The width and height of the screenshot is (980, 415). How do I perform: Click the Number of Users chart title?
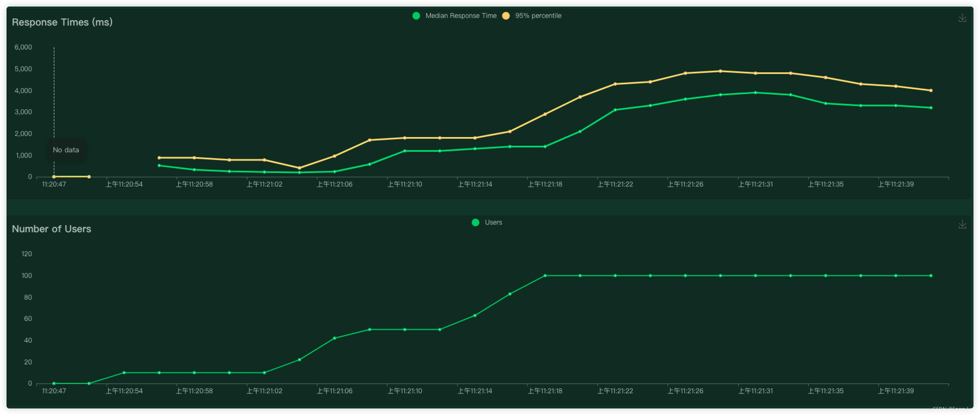(x=51, y=229)
